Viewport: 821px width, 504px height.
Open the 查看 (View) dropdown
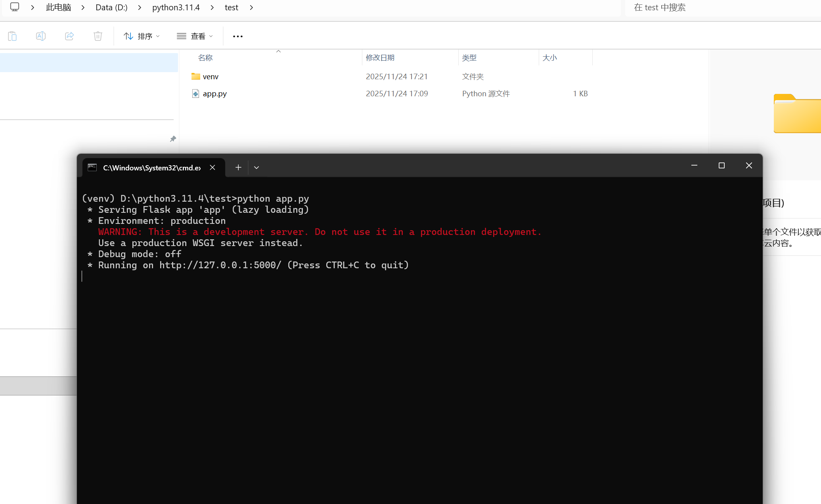[x=194, y=36]
